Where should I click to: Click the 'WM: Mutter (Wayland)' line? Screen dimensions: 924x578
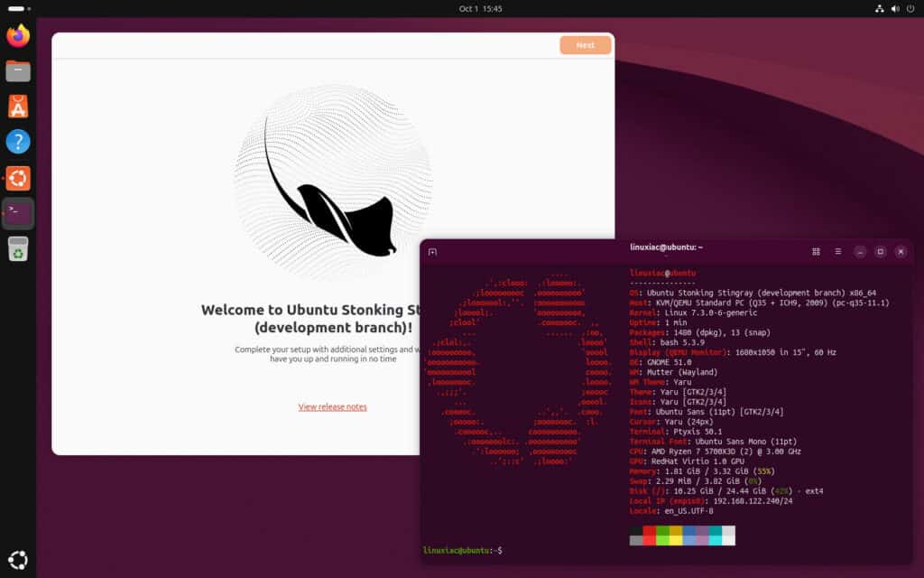click(673, 372)
